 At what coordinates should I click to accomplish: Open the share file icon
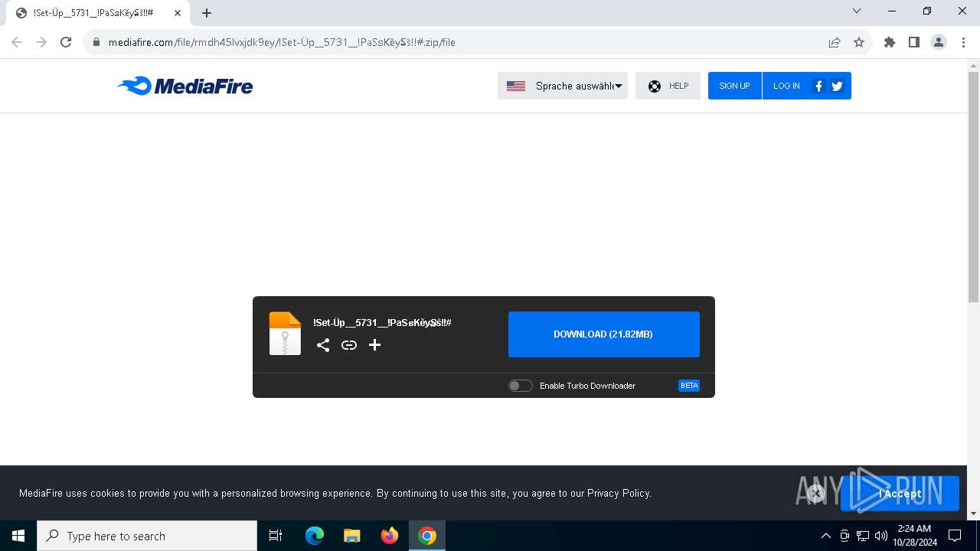[323, 345]
